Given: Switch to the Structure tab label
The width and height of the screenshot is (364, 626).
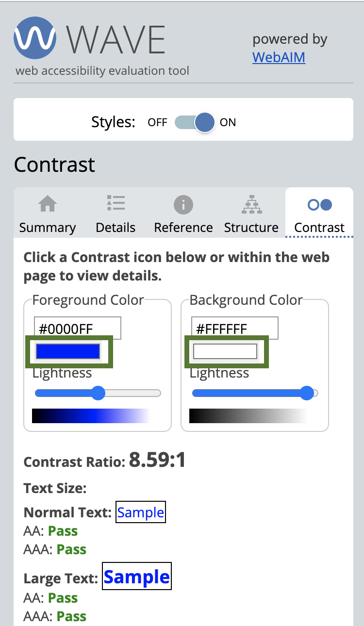Looking at the screenshot, I should click(251, 228).
